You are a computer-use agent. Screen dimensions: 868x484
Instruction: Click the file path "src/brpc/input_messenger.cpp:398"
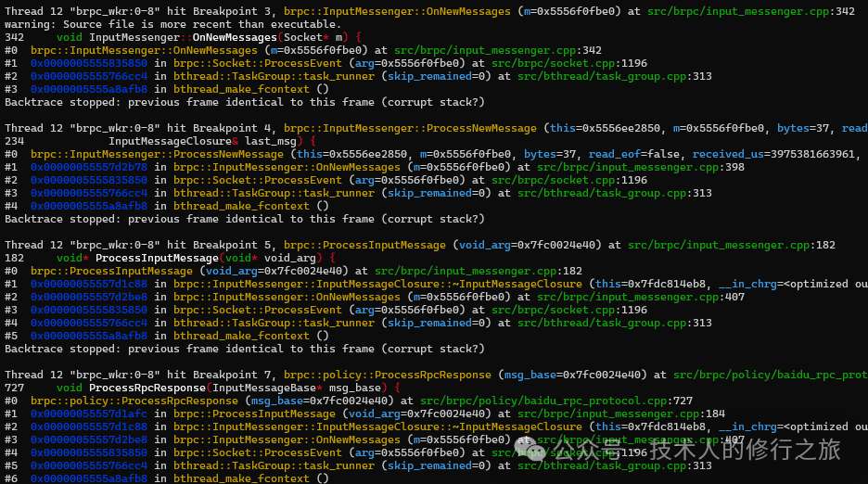641,167
